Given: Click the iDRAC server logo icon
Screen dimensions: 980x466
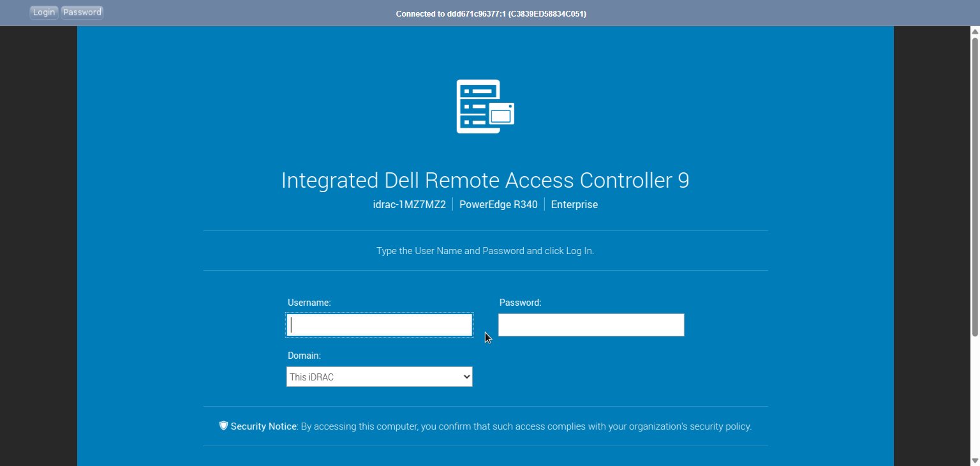Looking at the screenshot, I should (486, 107).
